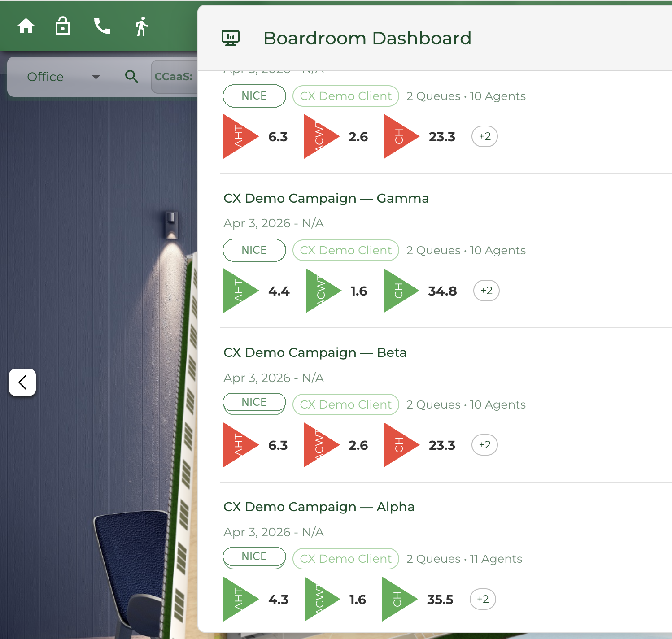Click the search magnifier icon
672x639 pixels.
[131, 77]
